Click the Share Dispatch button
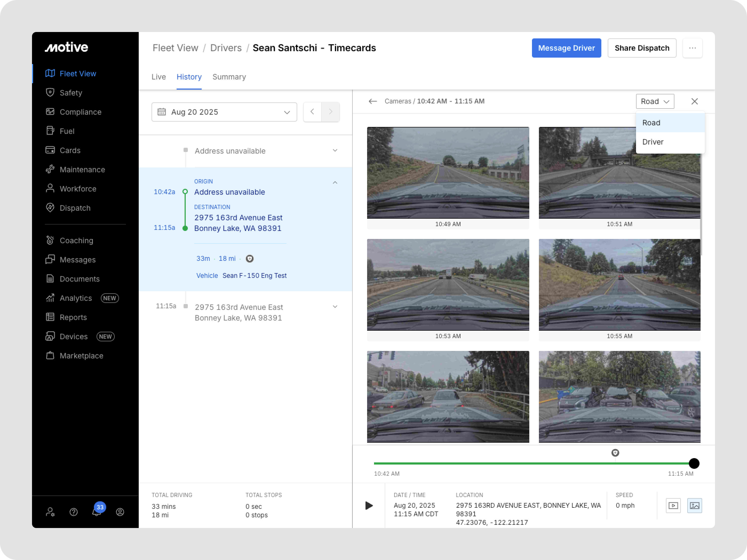The height and width of the screenshot is (560, 747). coord(642,48)
